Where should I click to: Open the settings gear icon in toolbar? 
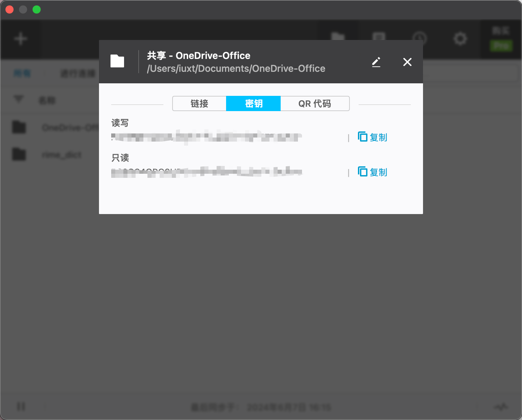(x=460, y=39)
